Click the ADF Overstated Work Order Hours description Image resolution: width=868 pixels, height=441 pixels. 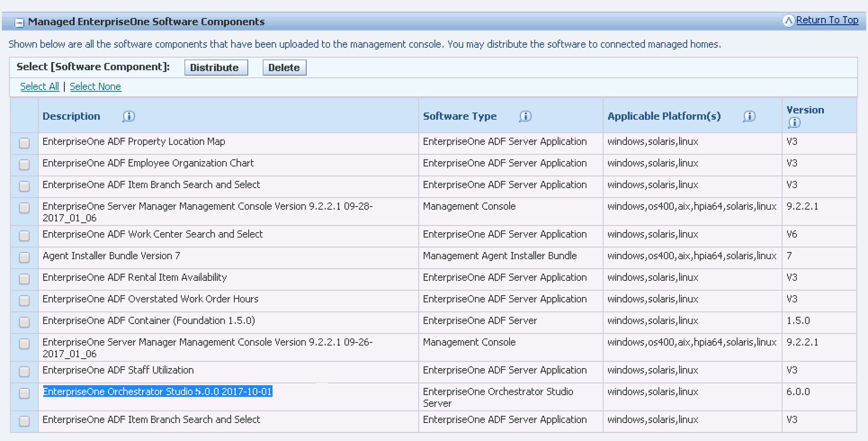coord(150,299)
